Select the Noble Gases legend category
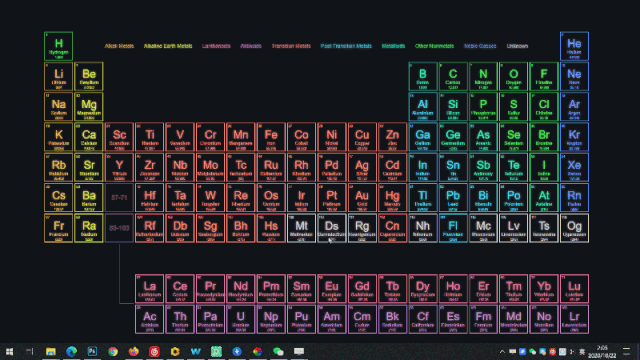640x360 pixels. pyautogui.click(x=480, y=46)
